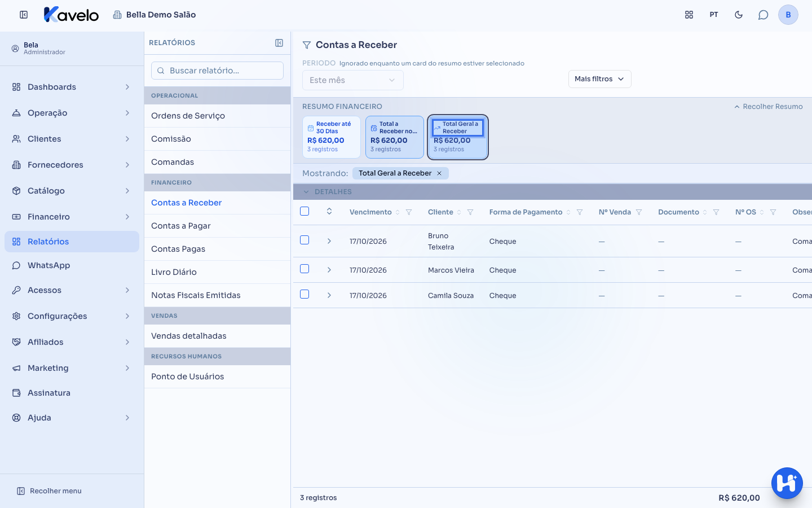Open the chat messages icon in header
This screenshot has width=812, height=508.
click(764, 15)
